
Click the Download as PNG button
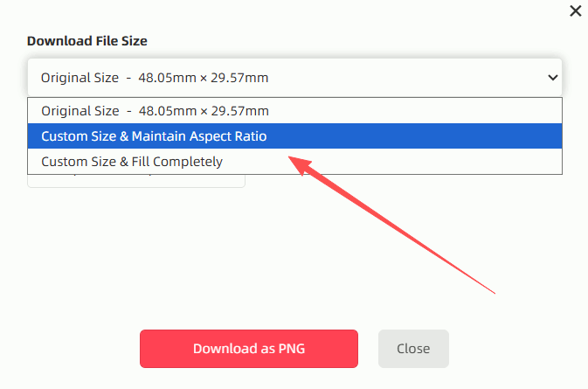tap(249, 349)
